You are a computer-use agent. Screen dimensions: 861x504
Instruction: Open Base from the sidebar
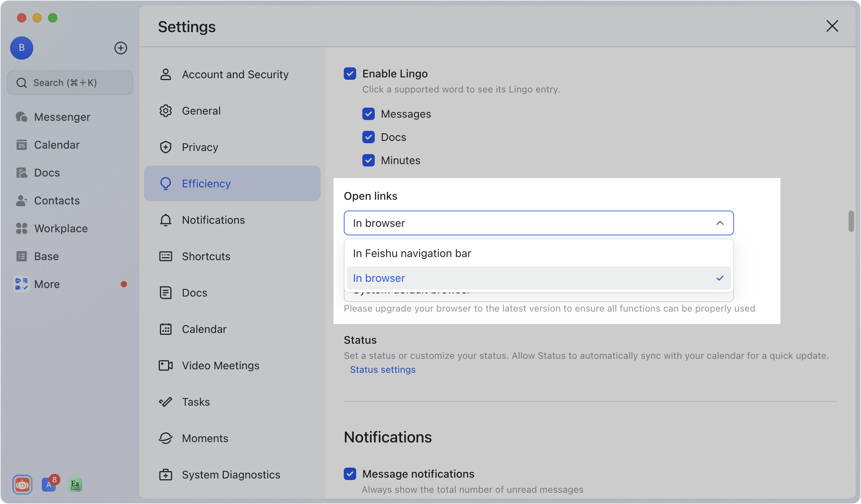[46, 256]
